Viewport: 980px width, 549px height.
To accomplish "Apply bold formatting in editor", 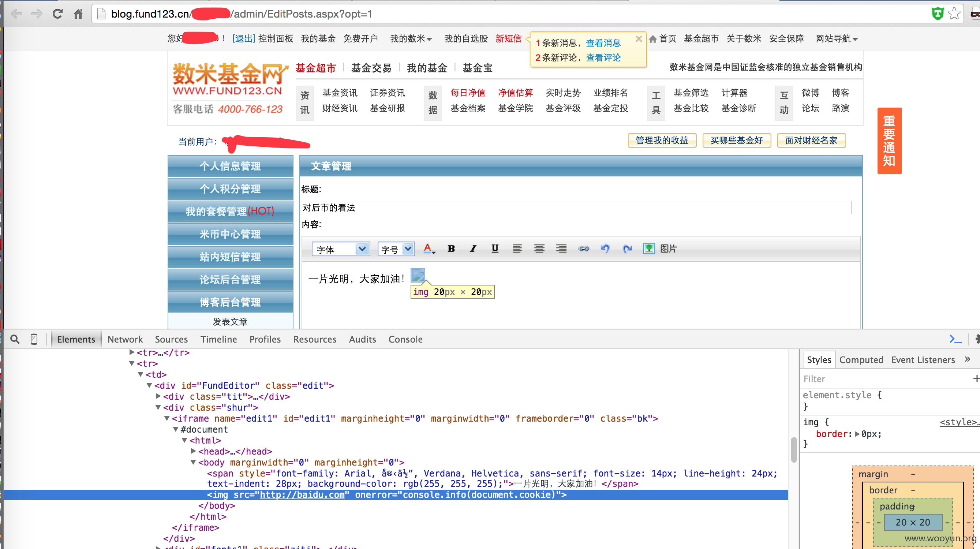I will pyautogui.click(x=451, y=249).
